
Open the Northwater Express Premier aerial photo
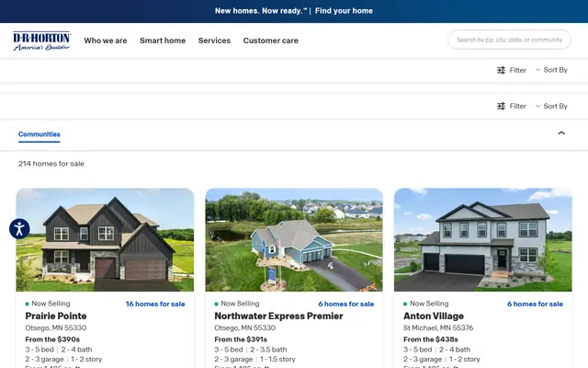click(294, 239)
